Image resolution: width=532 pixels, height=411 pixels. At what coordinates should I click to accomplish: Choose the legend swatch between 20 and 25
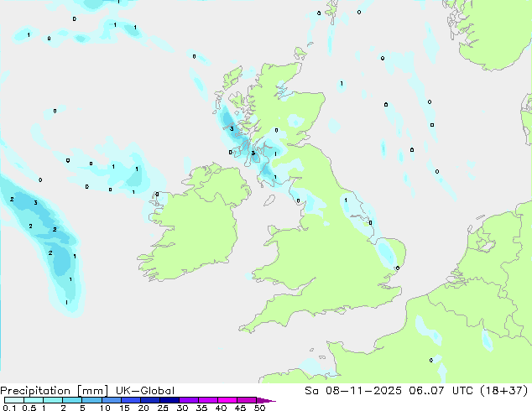[150, 400]
